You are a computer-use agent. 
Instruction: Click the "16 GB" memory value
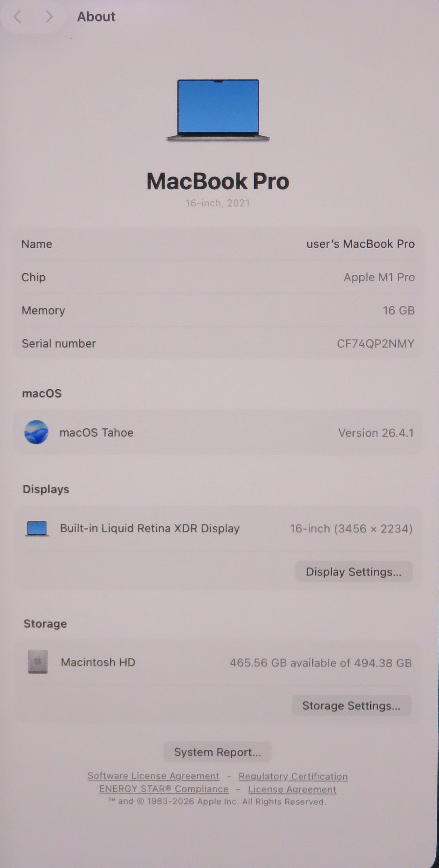click(x=399, y=310)
